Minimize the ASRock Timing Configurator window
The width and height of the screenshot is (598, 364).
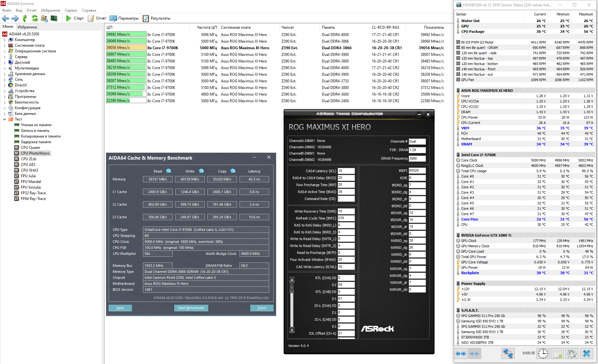(419, 114)
